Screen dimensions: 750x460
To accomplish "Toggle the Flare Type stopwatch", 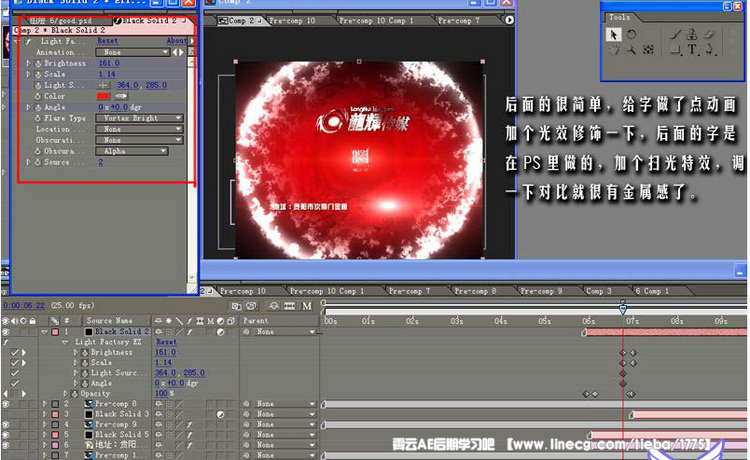I will point(38,118).
